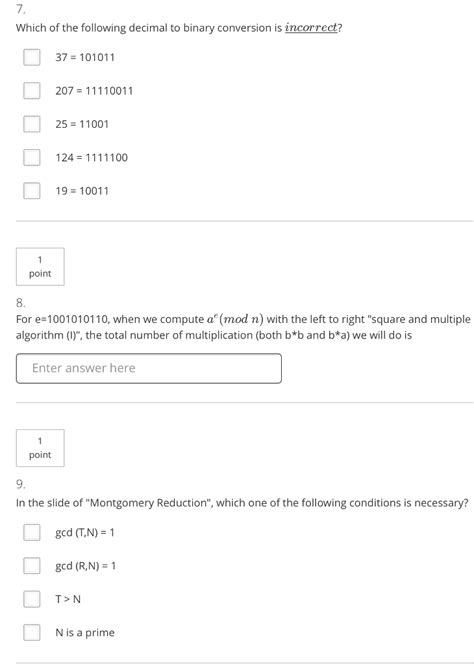Click the gcd (R,N) = 1 label
Viewport: 474px width, 664px height.
coord(85,566)
